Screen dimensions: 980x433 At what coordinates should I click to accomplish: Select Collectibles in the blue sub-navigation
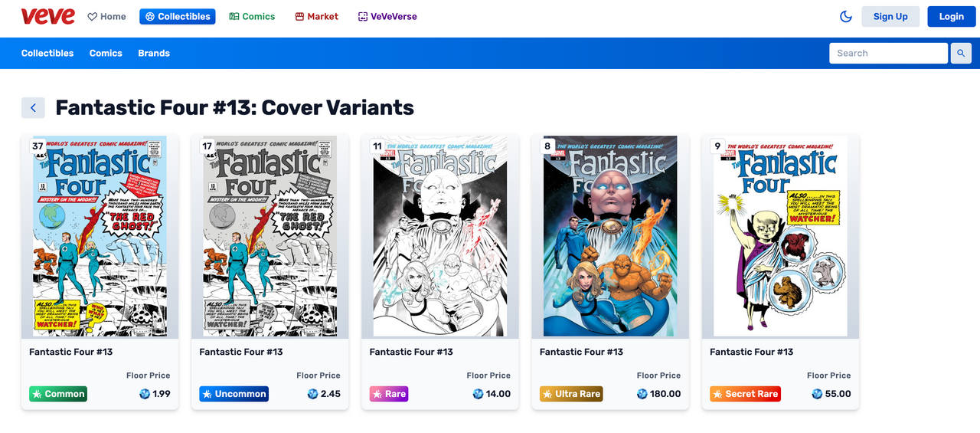47,53
